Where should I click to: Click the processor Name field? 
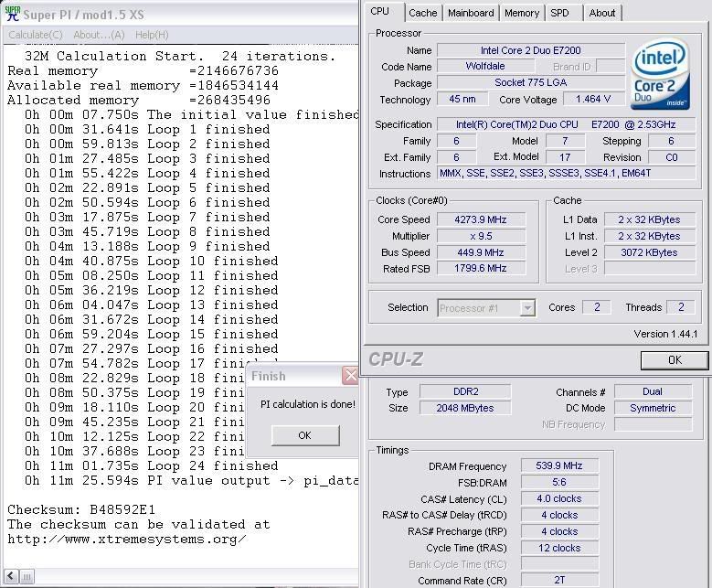pyautogui.click(x=530, y=50)
